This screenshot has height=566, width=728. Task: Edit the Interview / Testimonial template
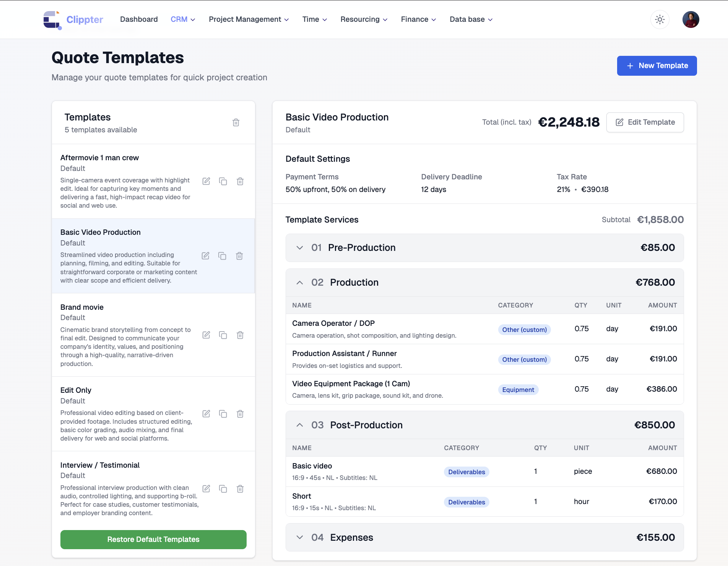[x=206, y=489]
